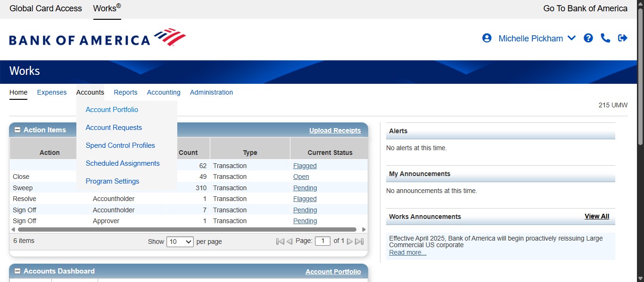Open the Show items per page dropdown
644x282 pixels.
(x=180, y=242)
